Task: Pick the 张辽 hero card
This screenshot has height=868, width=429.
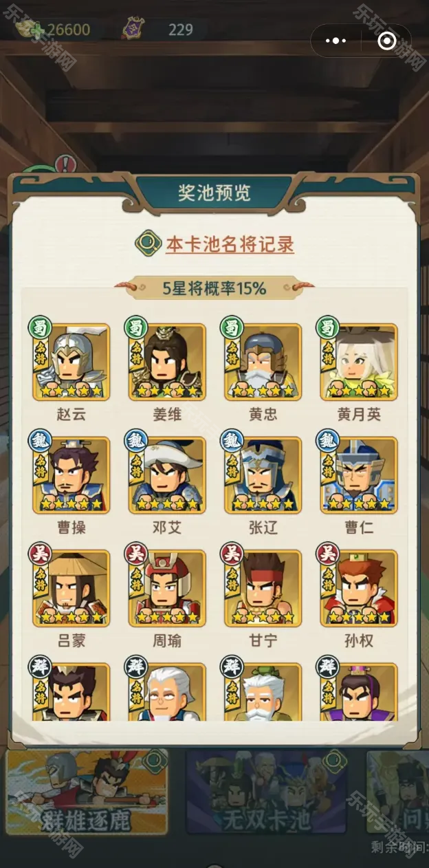Action: pyautogui.click(x=263, y=475)
